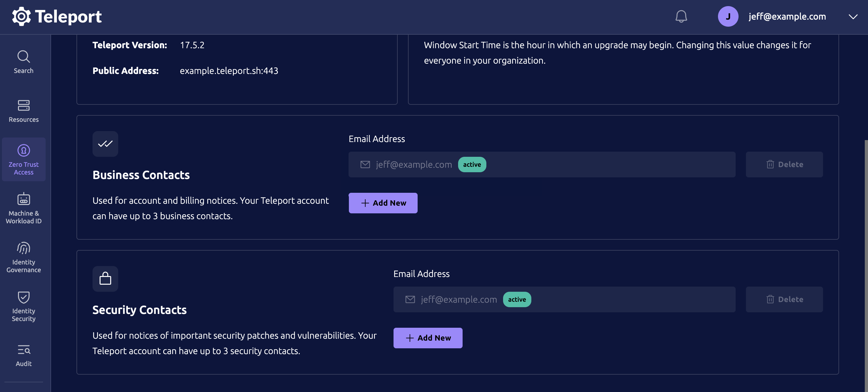Screen dimensions: 868x392
Task: Click the Business Contacts heading
Action: pos(141,175)
